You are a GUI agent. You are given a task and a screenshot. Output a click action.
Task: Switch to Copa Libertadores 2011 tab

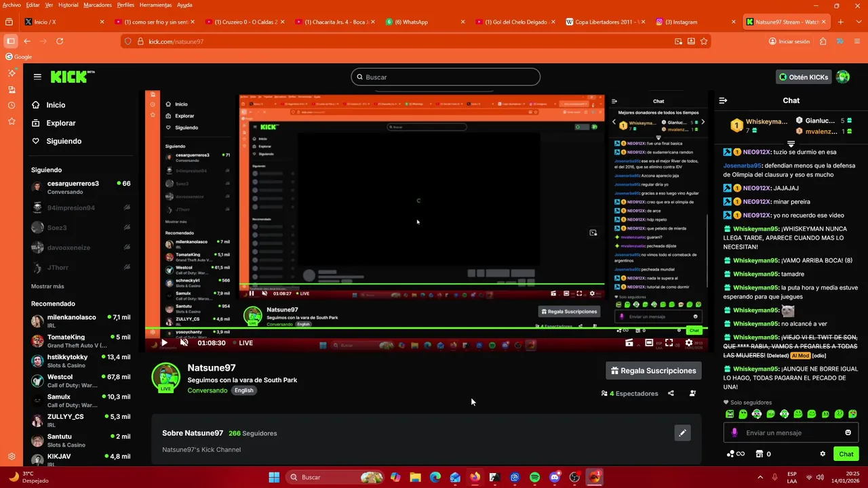click(x=606, y=22)
